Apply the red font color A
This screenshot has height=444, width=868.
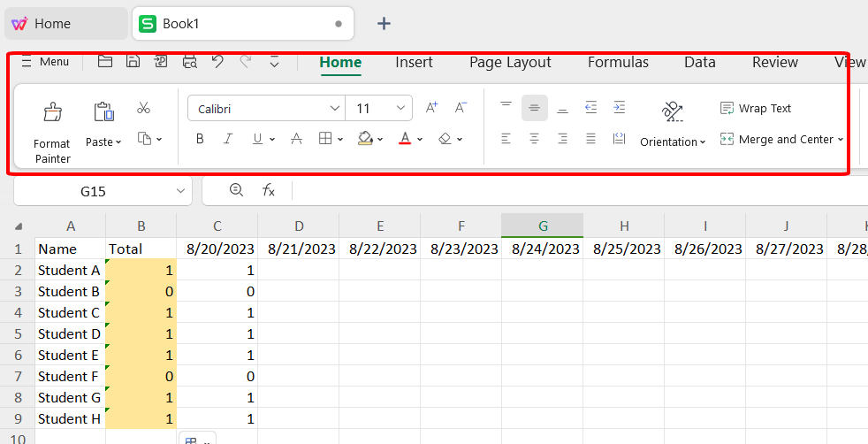pos(405,138)
